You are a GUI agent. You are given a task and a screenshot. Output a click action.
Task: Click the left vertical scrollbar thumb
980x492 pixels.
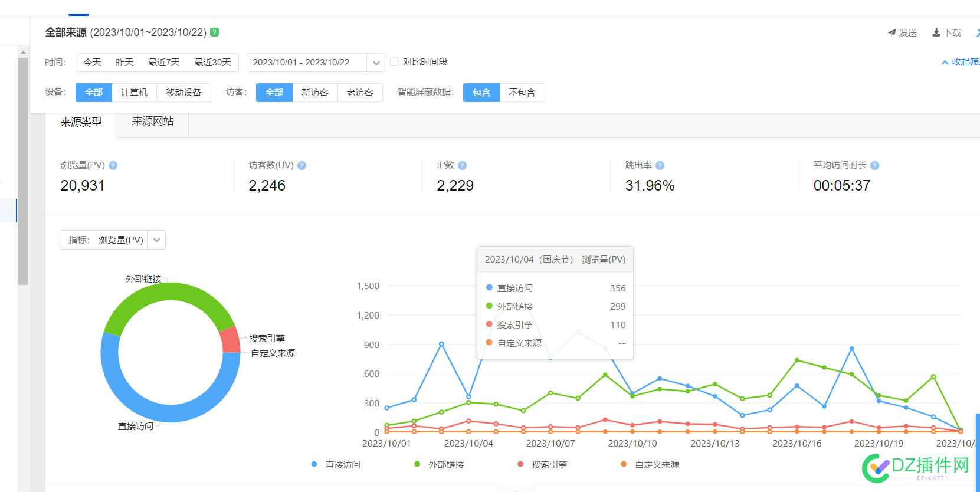pos(23,171)
